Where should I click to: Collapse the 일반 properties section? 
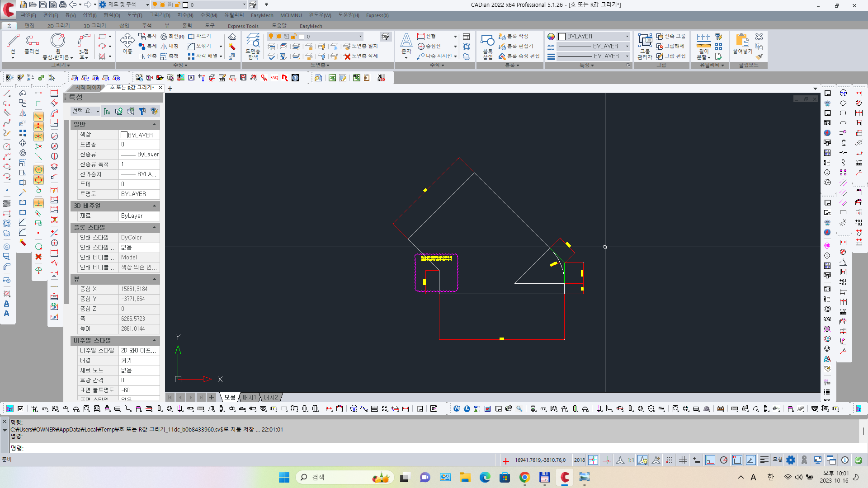154,124
